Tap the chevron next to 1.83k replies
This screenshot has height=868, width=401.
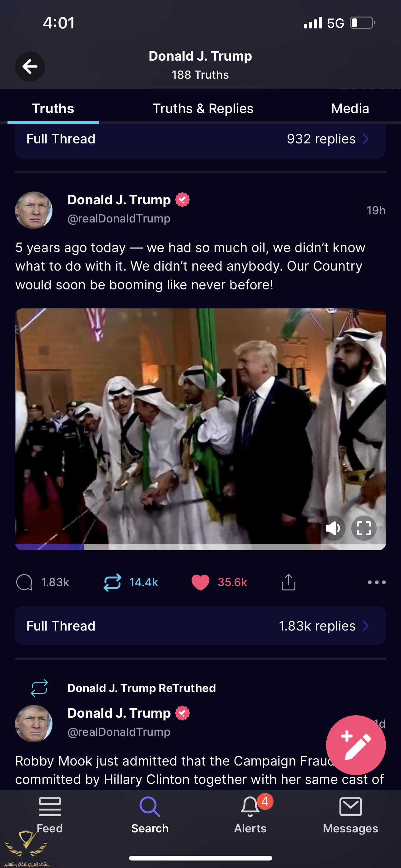pos(366,626)
